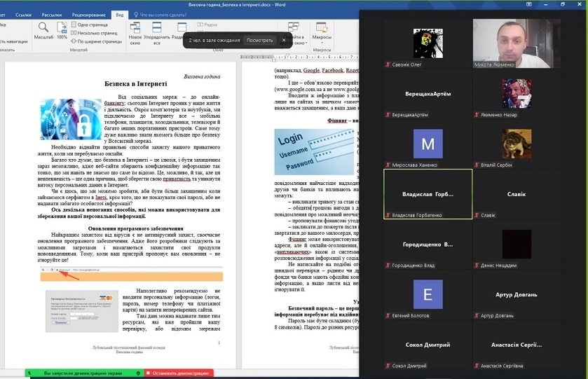The width and height of the screenshot is (588, 379).
Task: Select Городищенко Влад participant tile
Action: pyautogui.click(x=428, y=244)
